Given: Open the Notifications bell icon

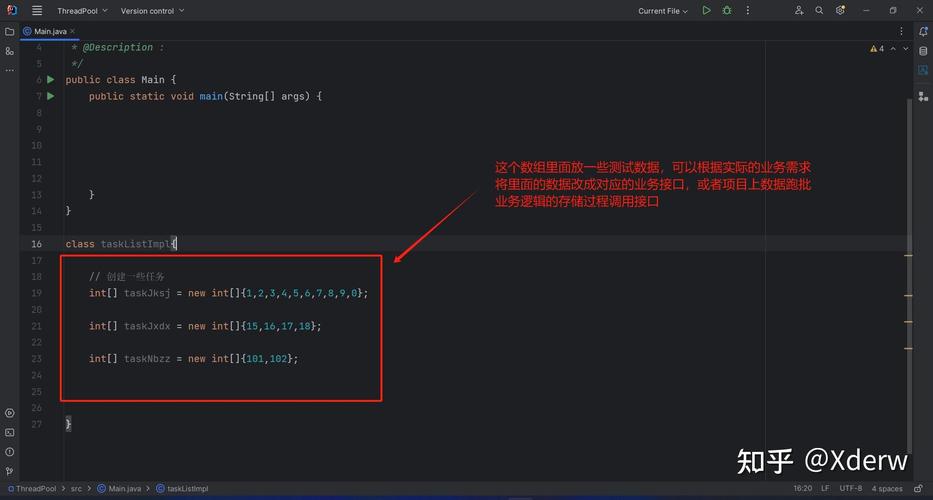Looking at the screenshot, I should coord(923,32).
